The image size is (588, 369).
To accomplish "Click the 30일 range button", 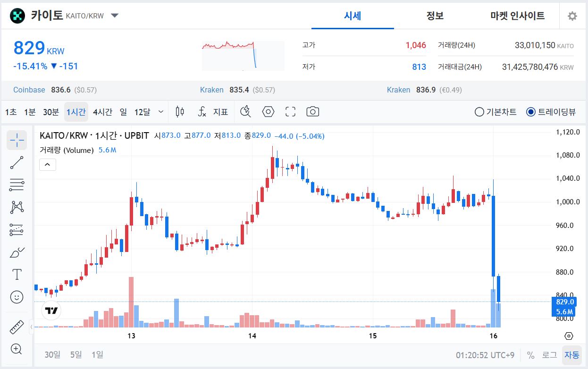I will (52, 354).
